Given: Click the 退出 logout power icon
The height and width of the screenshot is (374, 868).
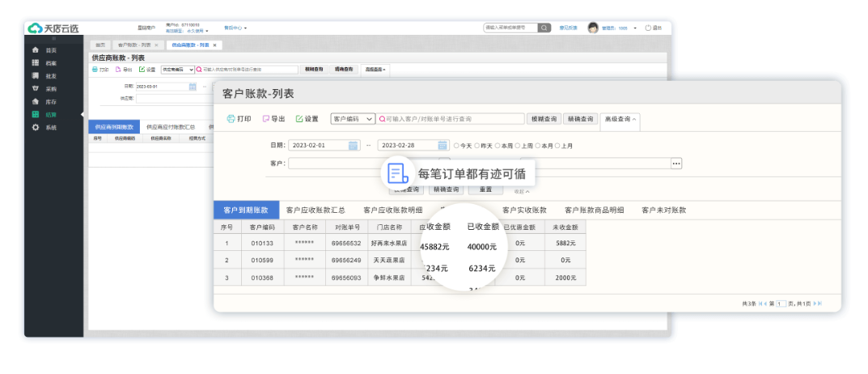Looking at the screenshot, I should tap(648, 28).
